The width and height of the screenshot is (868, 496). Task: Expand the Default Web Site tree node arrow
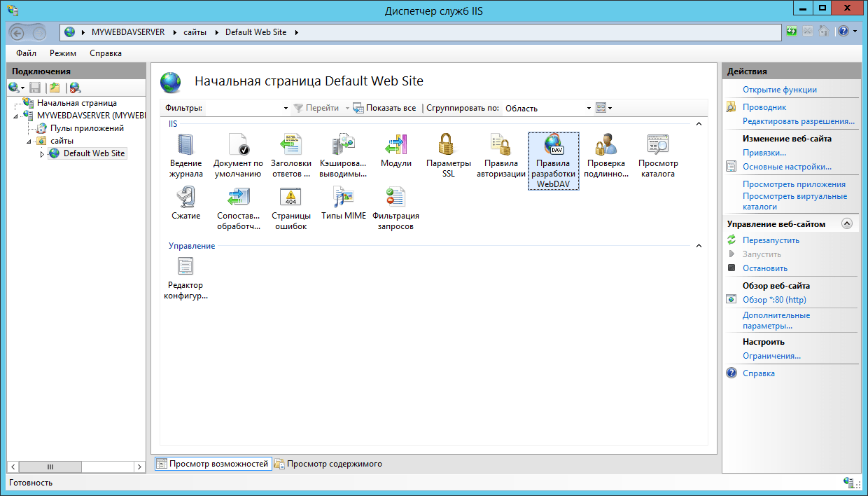(x=42, y=154)
